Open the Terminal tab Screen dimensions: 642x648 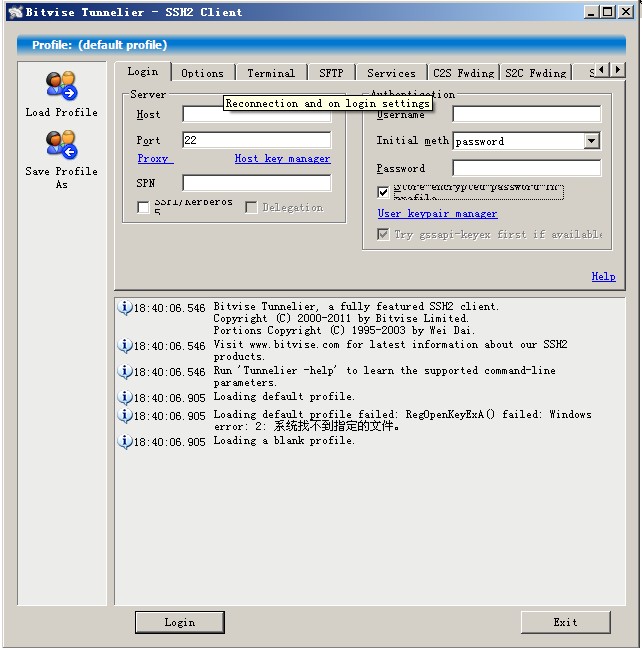coord(271,73)
